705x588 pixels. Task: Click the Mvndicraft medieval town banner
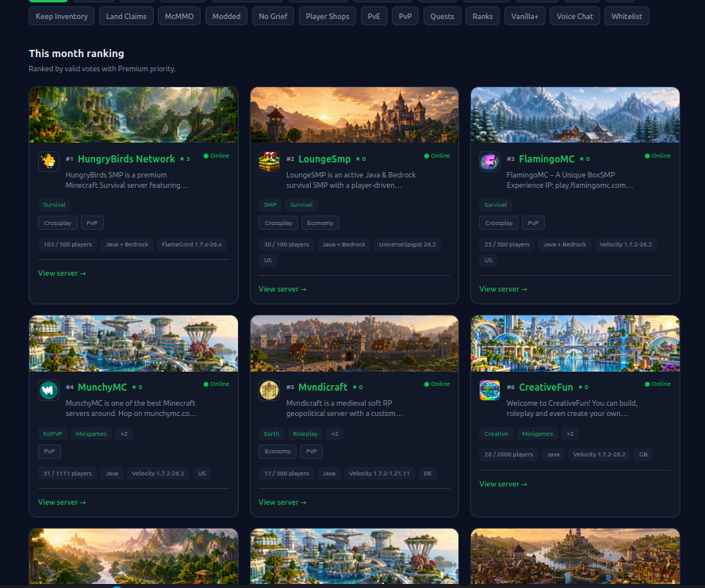[x=354, y=344]
